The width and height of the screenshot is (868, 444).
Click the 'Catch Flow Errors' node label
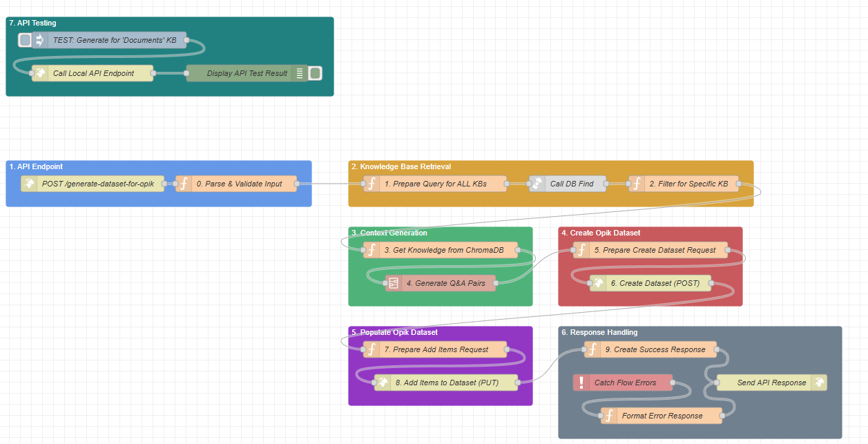pos(625,383)
